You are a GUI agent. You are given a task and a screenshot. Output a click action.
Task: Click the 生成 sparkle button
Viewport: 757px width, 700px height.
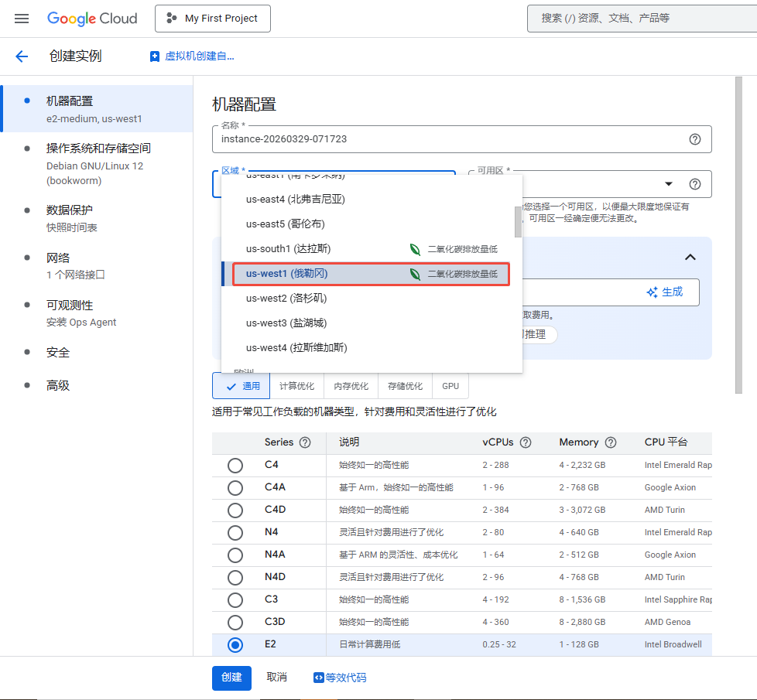coord(665,292)
